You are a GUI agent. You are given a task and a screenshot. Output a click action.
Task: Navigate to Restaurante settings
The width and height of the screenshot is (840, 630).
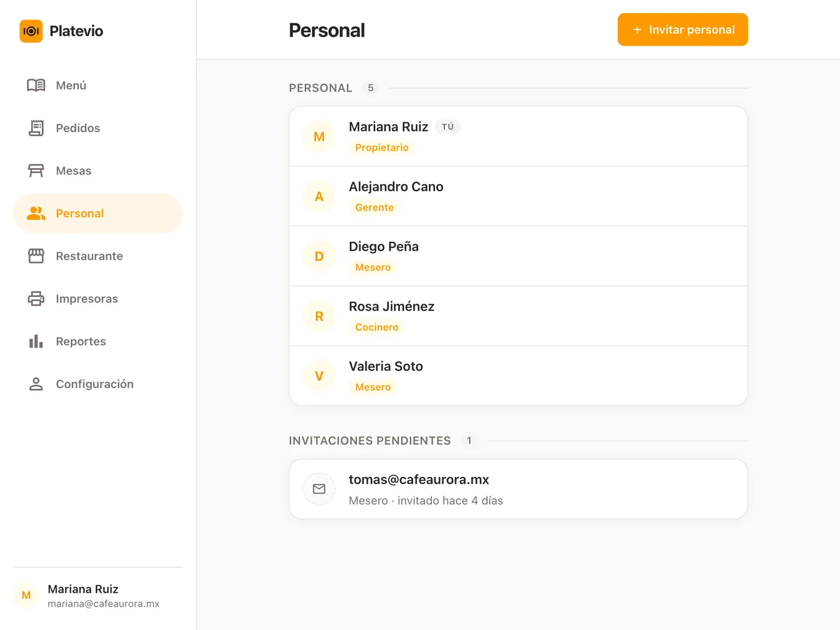click(x=98, y=256)
